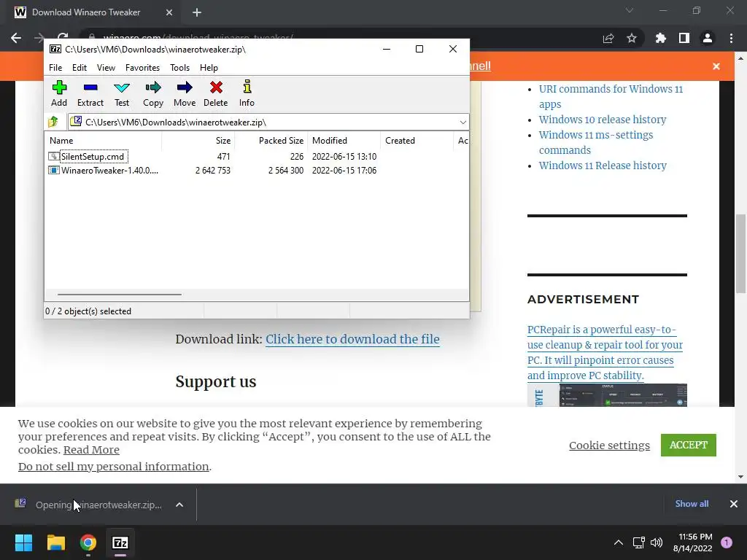Open options for winaerotweaker.zip download

(x=179, y=505)
